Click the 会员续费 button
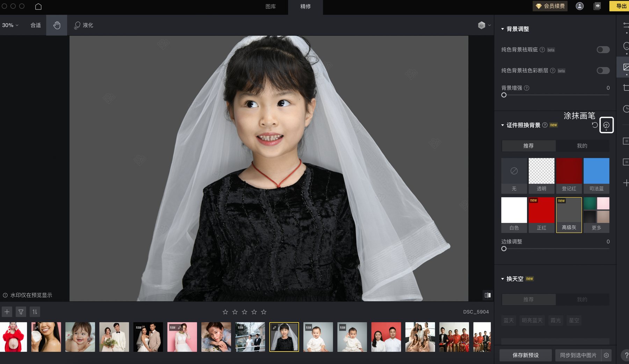This screenshot has width=629, height=364. [x=550, y=6]
